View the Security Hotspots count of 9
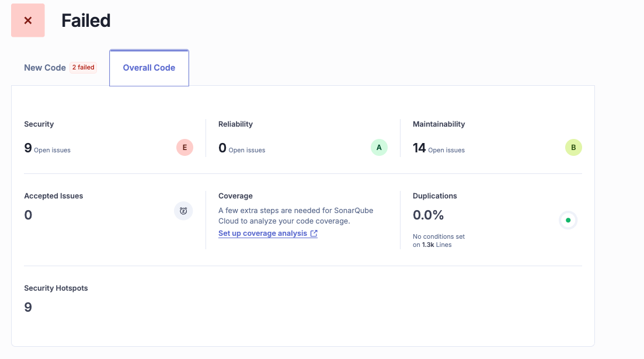Image resolution: width=644 pixels, height=359 pixels. [28, 307]
